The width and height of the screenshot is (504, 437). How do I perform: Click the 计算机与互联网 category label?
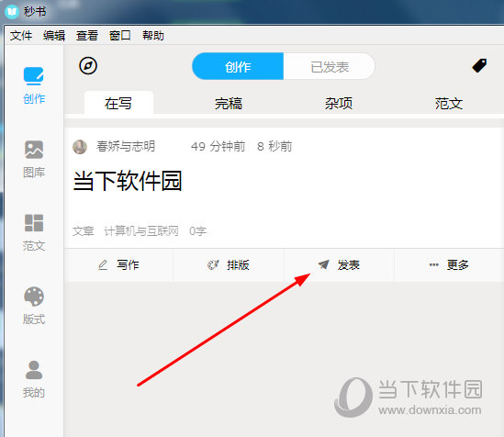141,231
